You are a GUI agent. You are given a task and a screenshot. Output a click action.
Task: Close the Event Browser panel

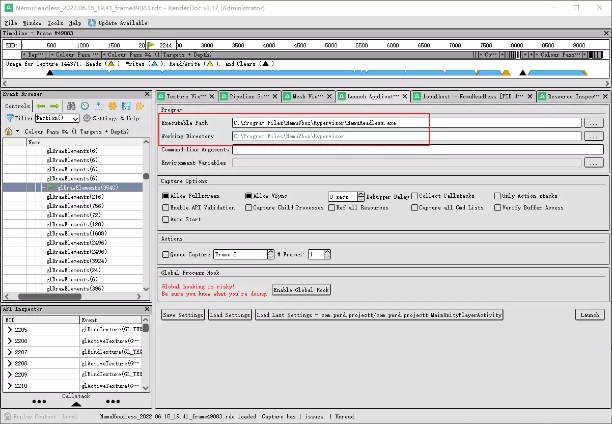pos(147,94)
